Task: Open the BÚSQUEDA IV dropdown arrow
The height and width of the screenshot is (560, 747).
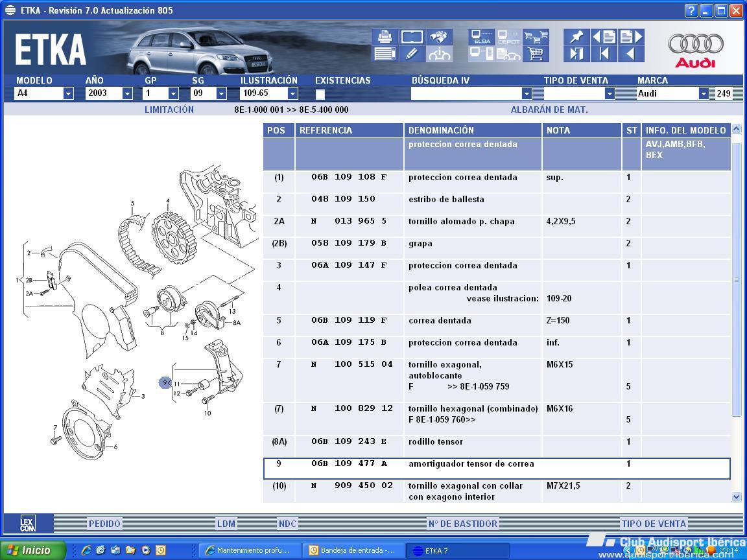Action: point(527,93)
